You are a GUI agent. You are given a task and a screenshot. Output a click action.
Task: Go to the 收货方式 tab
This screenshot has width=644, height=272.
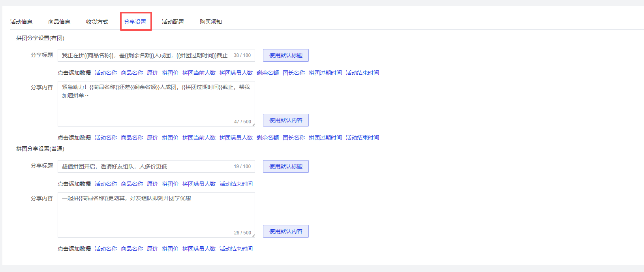[x=97, y=22]
